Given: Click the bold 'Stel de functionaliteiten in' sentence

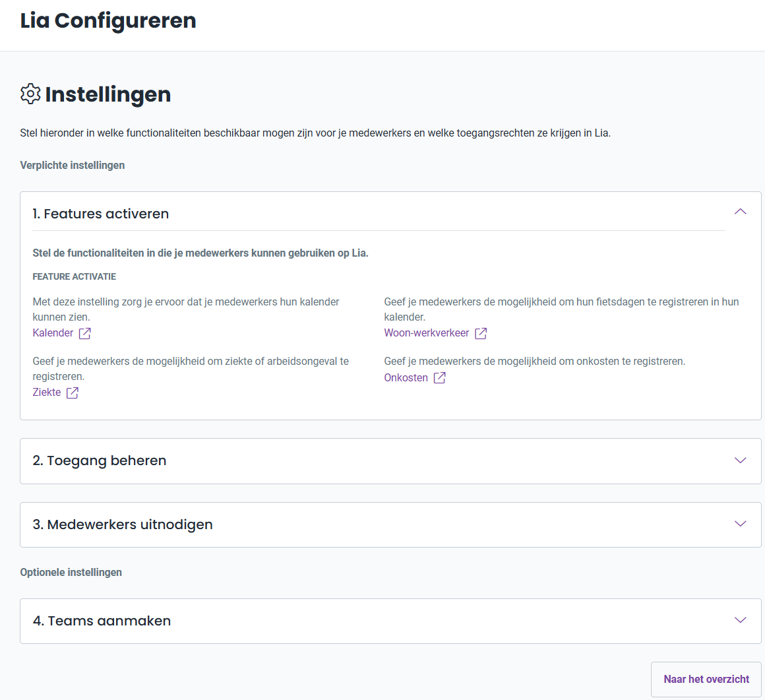Looking at the screenshot, I should point(200,253).
